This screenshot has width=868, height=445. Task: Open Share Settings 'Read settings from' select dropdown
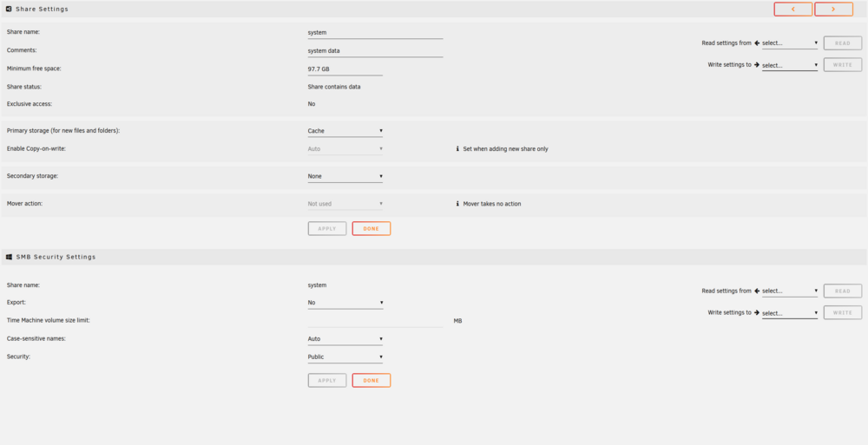tap(789, 43)
